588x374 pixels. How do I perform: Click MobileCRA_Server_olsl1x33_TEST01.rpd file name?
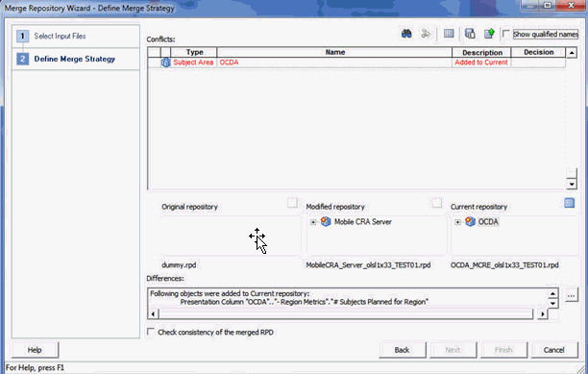pyautogui.click(x=368, y=265)
